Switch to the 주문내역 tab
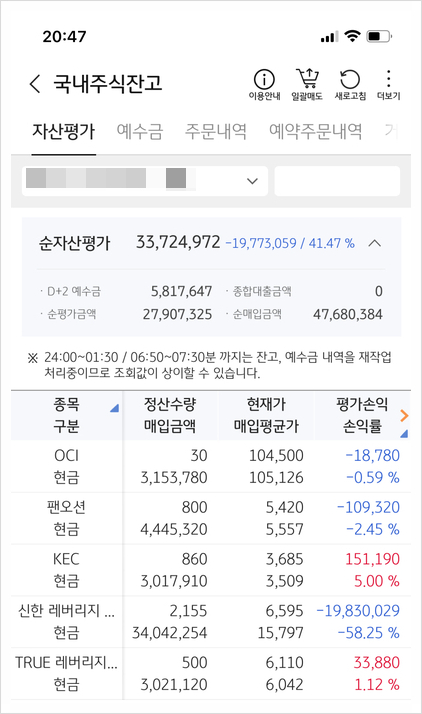 pyautogui.click(x=216, y=131)
